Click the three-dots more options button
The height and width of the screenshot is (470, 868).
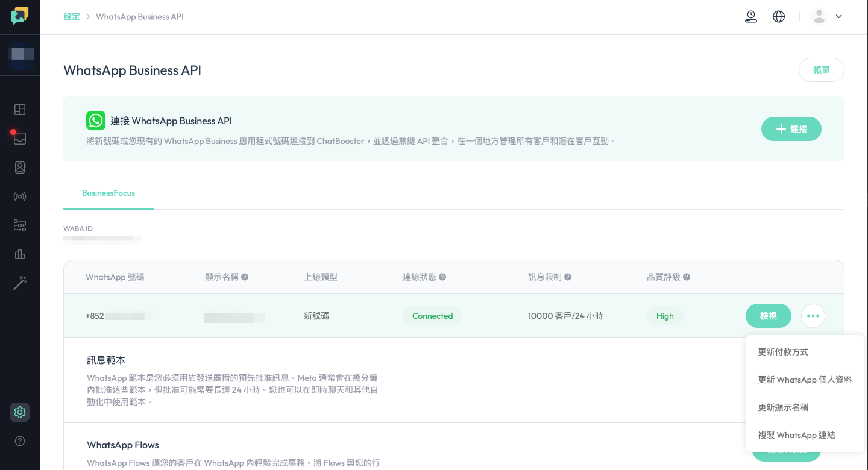coord(813,316)
